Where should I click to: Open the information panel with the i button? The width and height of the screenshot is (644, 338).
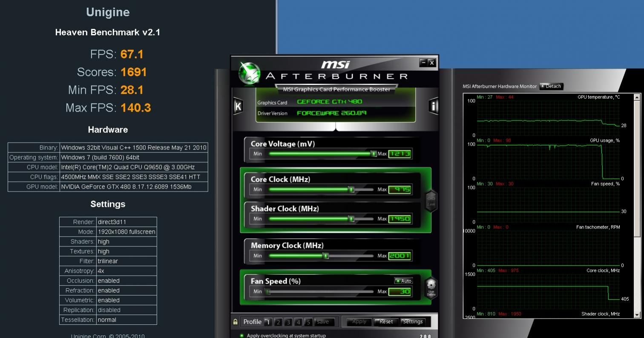[433, 106]
